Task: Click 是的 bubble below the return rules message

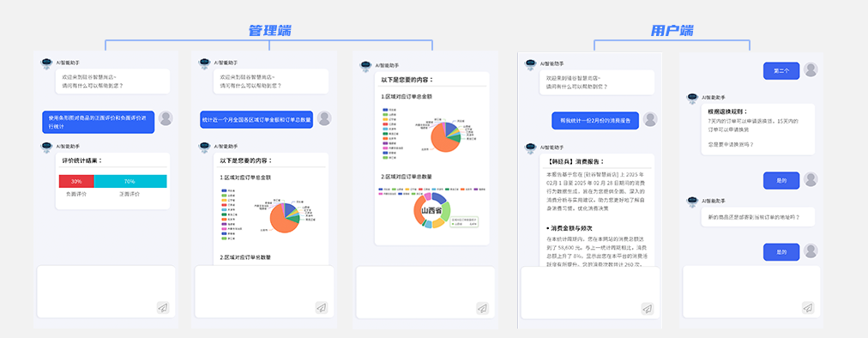Action: 781,181
